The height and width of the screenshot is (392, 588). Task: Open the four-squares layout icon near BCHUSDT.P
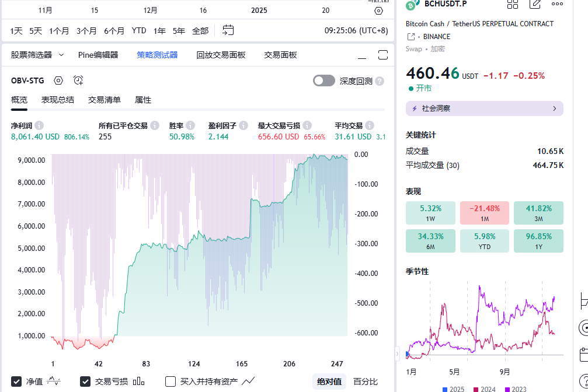point(513,4)
